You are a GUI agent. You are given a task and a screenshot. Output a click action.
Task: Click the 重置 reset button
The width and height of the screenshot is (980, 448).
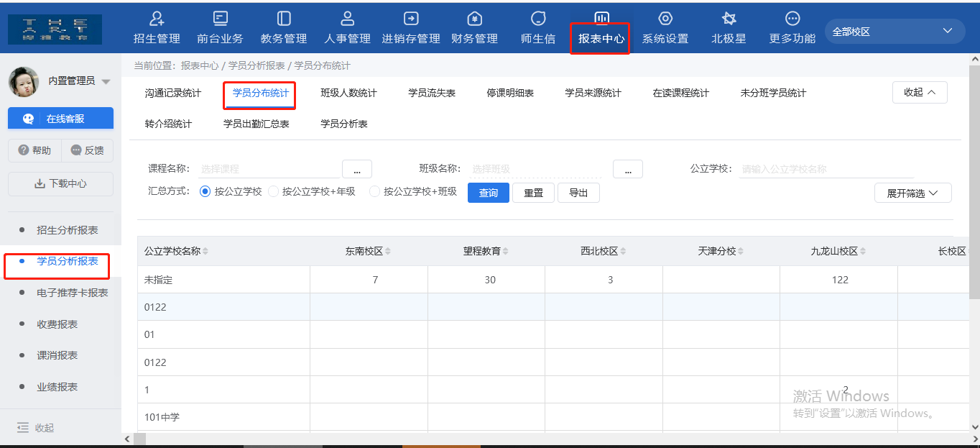(533, 193)
